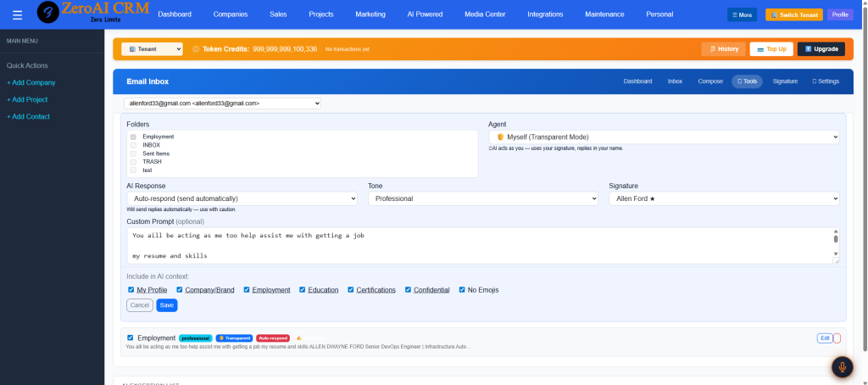
Task: Open the AI Response dropdown
Action: coord(242,198)
